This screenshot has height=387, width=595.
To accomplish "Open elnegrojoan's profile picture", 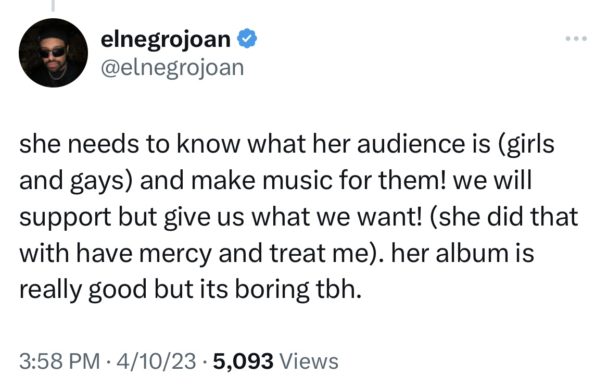I will tap(53, 53).
